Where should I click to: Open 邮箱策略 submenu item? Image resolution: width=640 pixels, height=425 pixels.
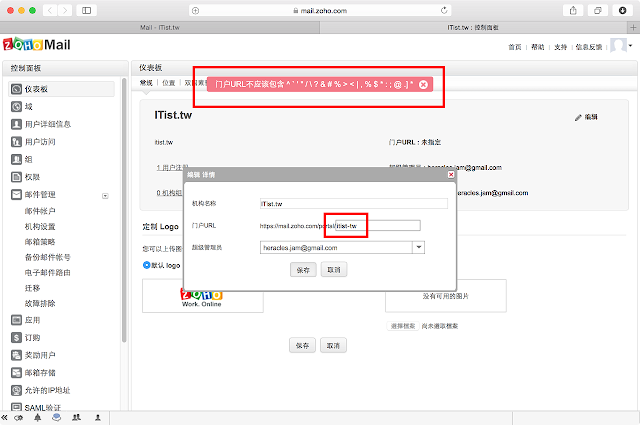(40, 242)
